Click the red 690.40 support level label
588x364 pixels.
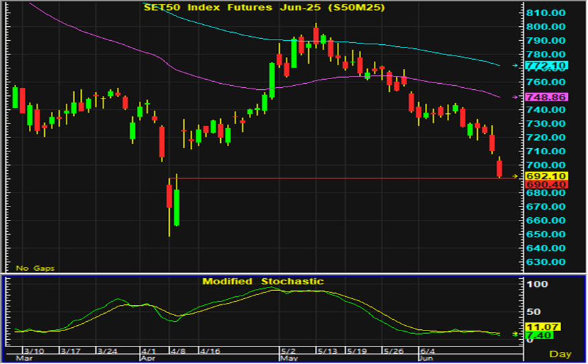pyautogui.click(x=546, y=184)
